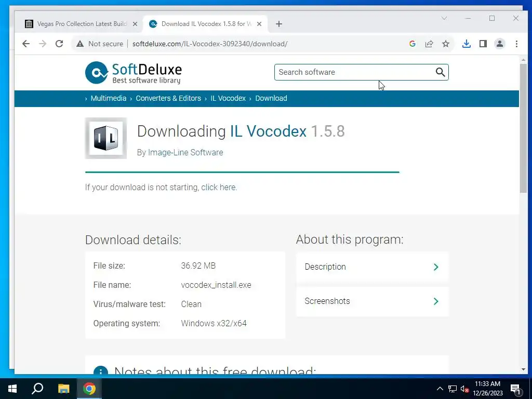Image resolution: width=532 pixels, height=399 pixels.
Task: Click the share page icon
Action: click(429, 44)
